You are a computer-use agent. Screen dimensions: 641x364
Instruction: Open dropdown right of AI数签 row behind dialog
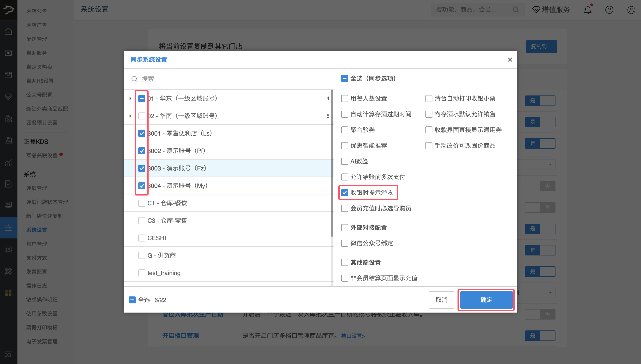[x=536, y=165]
